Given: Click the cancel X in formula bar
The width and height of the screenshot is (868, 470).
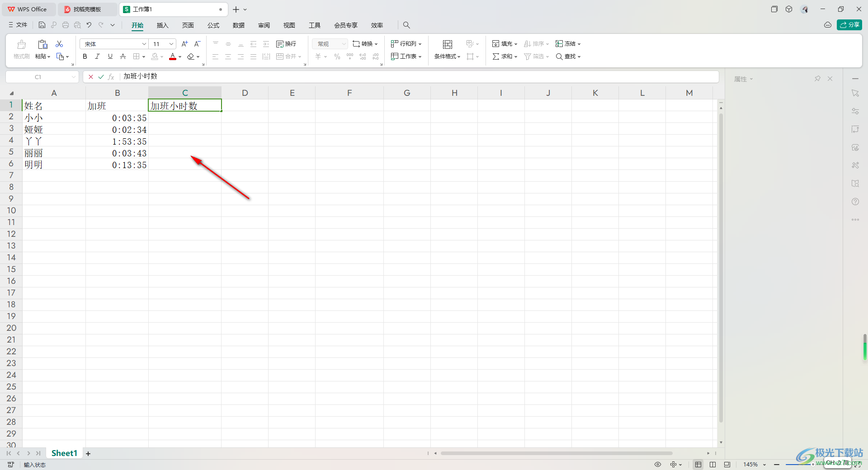Looking at the screenshot, I should 91,77.
